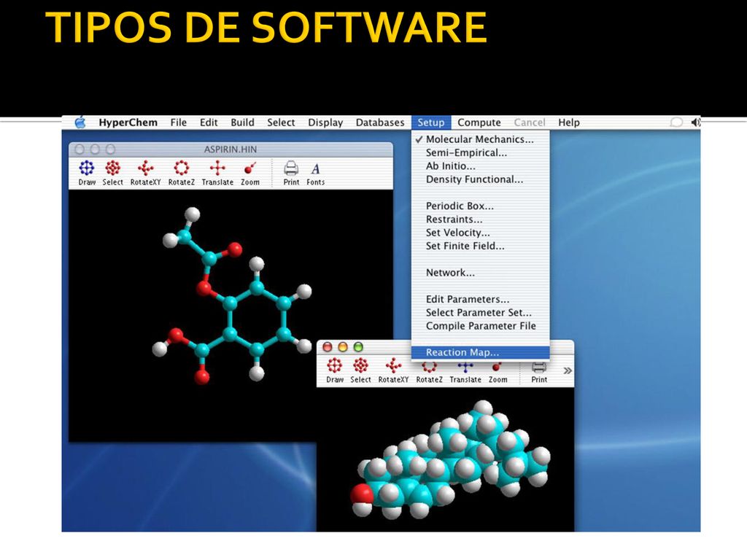
Task: Choose Ab Initio... from Setup menu
Action: tap(480, 166)
